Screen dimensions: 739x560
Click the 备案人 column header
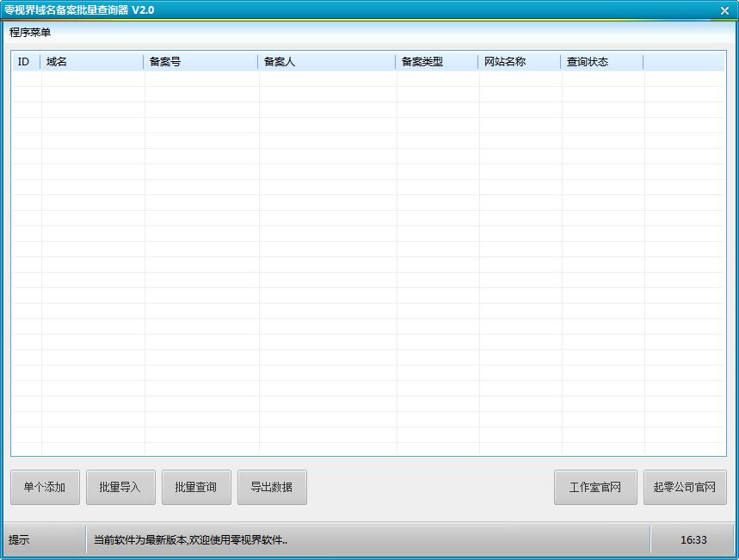[327, 62]
